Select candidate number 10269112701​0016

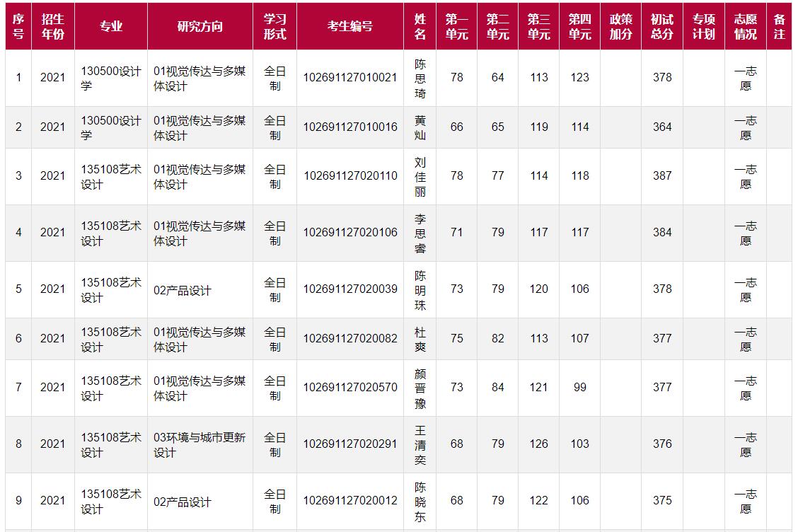coord(350,127)
